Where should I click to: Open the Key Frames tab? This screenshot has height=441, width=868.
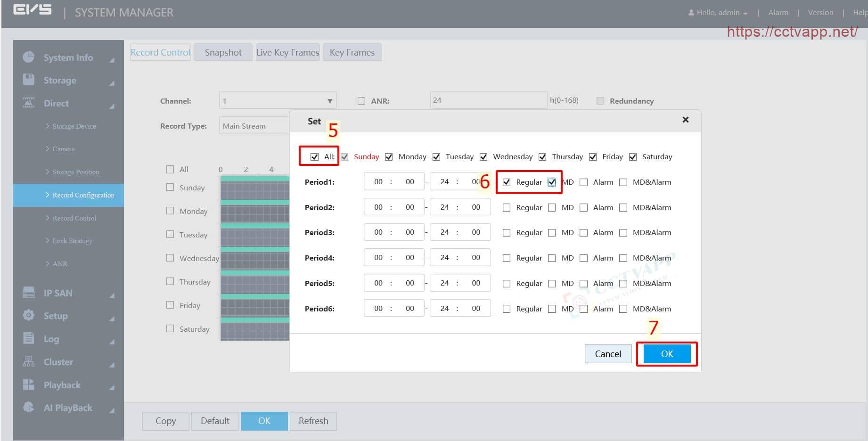click(352, 52)
